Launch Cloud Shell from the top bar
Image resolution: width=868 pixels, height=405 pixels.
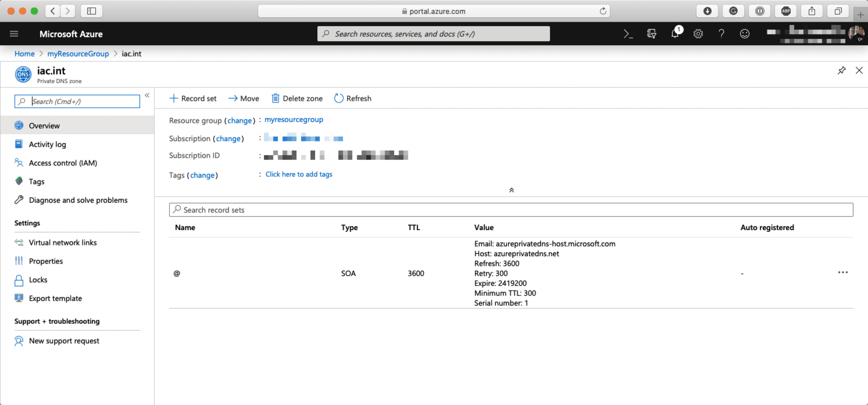tap(628, 34)
